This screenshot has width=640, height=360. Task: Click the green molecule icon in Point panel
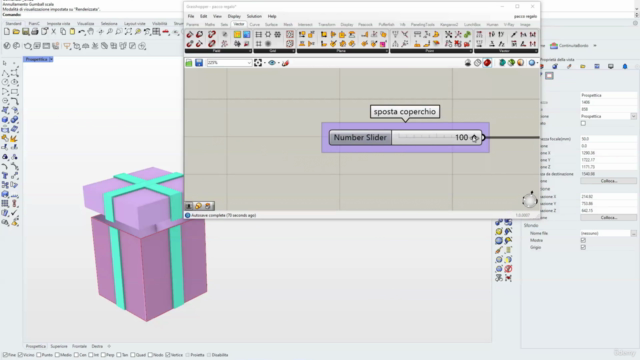(x=467, y=35)
